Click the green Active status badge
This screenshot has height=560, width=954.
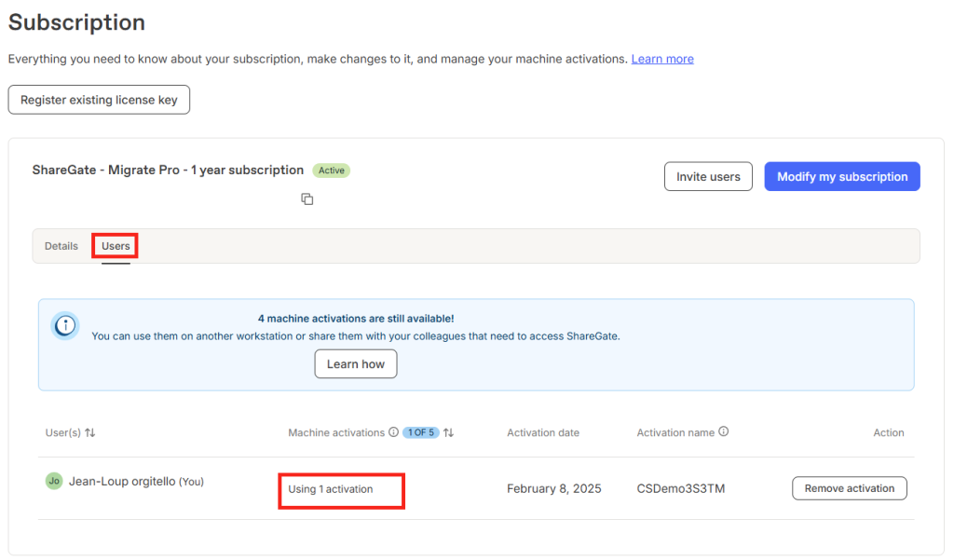pyautogui.click(x=332, y=171)
